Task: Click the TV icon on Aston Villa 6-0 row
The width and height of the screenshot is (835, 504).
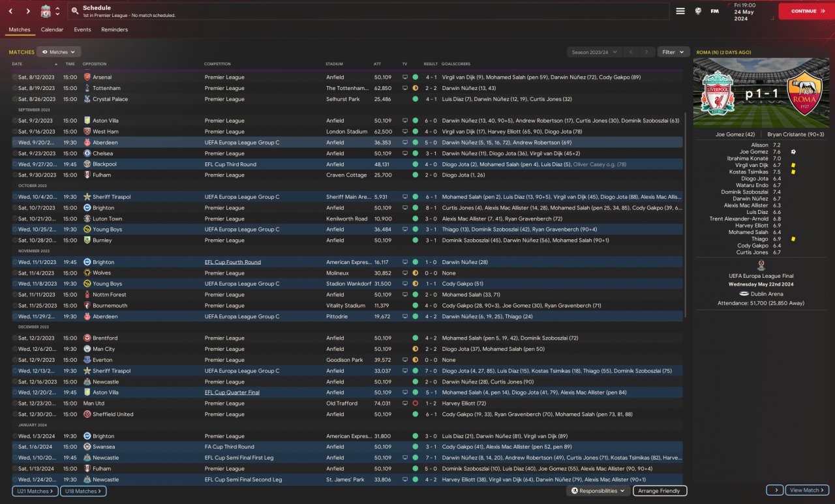Action: (404, 121)
